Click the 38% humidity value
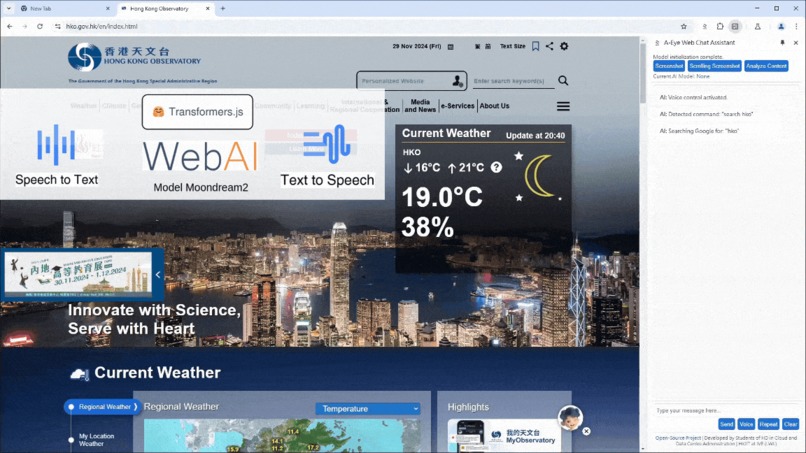The width and height of the screenshot is (806, 453). [x=427, y=227]
